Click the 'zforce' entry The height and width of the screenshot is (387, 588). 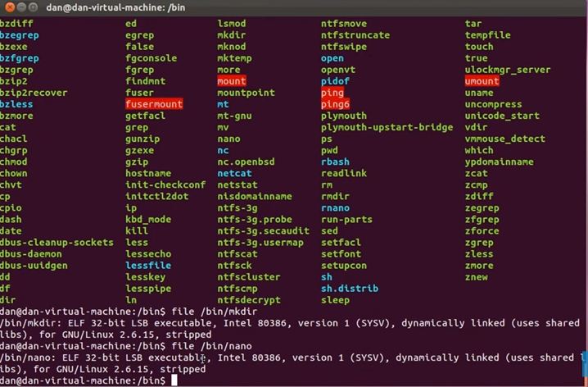point(482,231)
